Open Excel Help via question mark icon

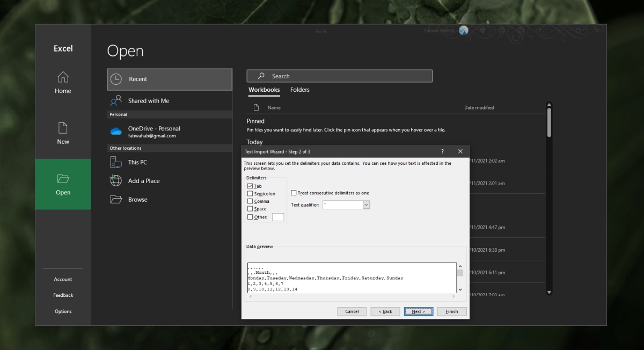click(540, 31)
